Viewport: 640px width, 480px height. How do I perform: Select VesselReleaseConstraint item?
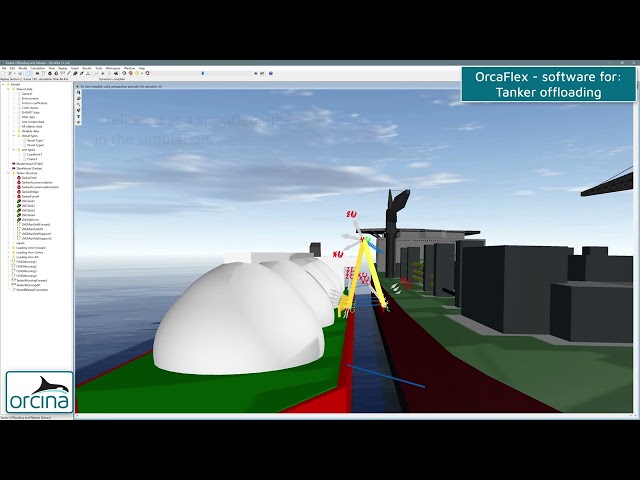pos(32,289)
